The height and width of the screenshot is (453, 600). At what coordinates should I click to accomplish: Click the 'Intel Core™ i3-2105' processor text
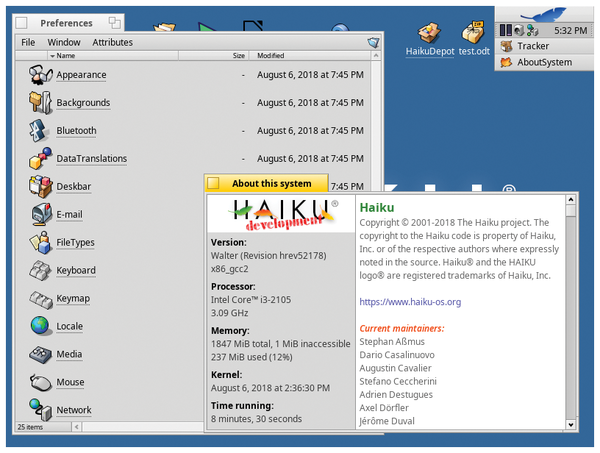tap(251, 300)
